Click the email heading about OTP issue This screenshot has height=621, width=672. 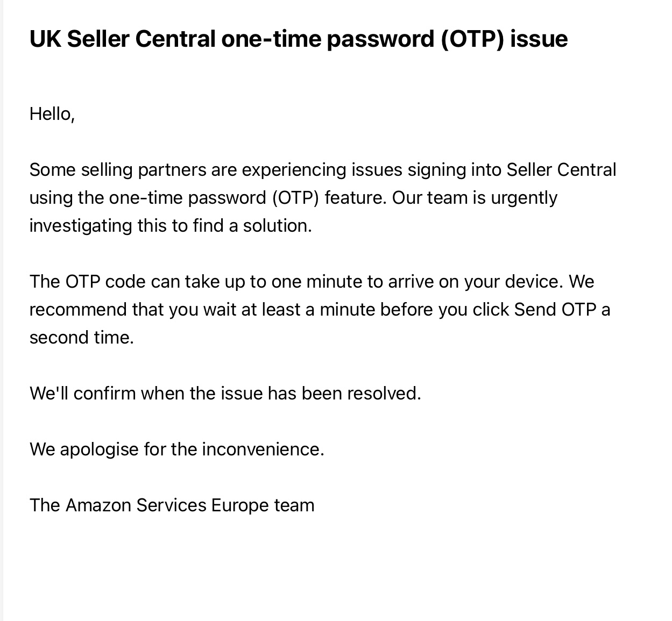pyautogui.click(x=299, y=39)
